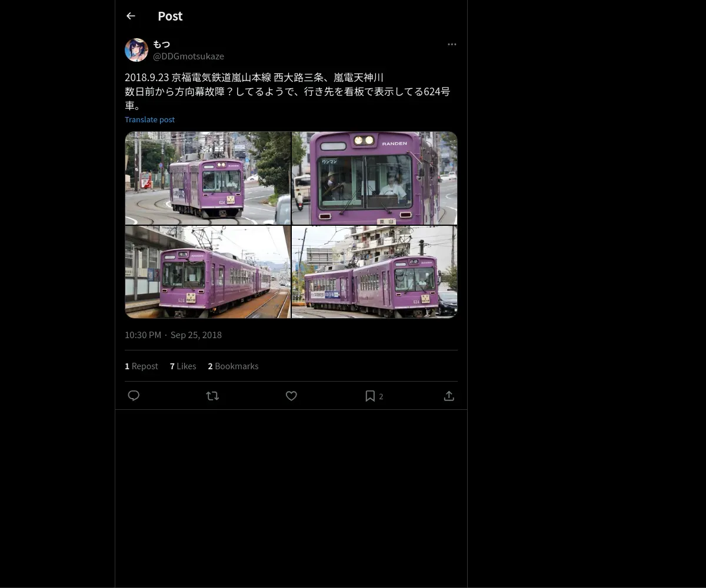Share the post via upload icon
Screen dimensions: 706x588
pyautogui.click(x=449, y=396)
